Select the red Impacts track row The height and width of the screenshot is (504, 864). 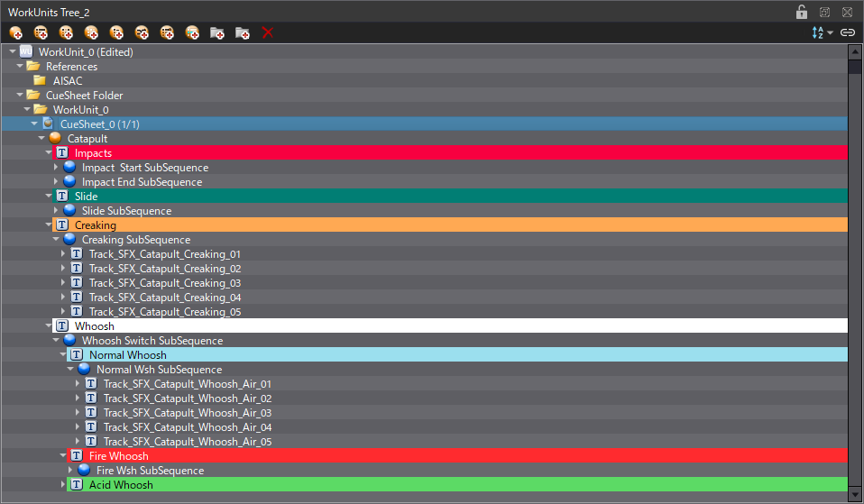[450, 152]
